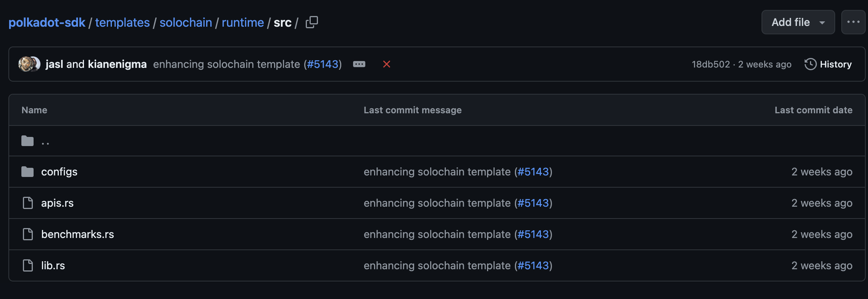View kianenigma's profile link
Viewport: 868px width, 299px height.
click(117, 64)
